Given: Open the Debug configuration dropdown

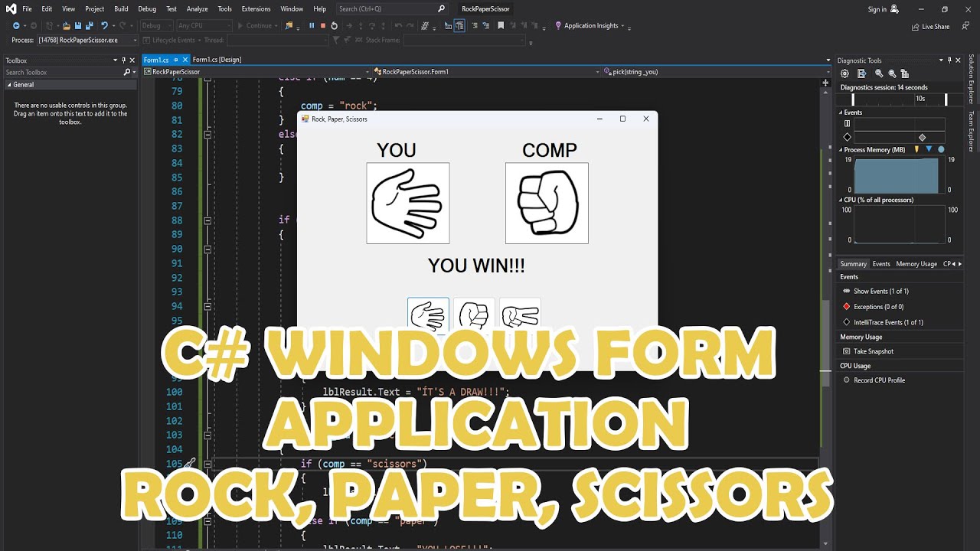Looking at the screenshot, I should click(156, 25).
